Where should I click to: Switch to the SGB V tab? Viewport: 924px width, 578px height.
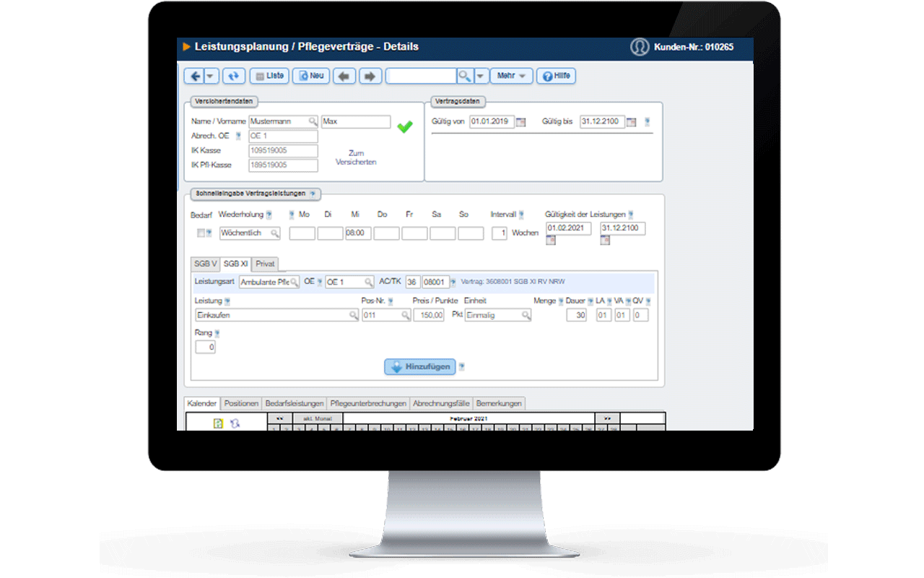pyautogui.click(x=204, y=264)
